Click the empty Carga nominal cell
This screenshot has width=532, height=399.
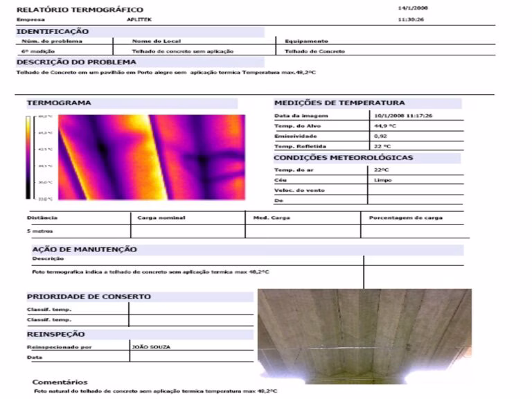click(187, 231)
